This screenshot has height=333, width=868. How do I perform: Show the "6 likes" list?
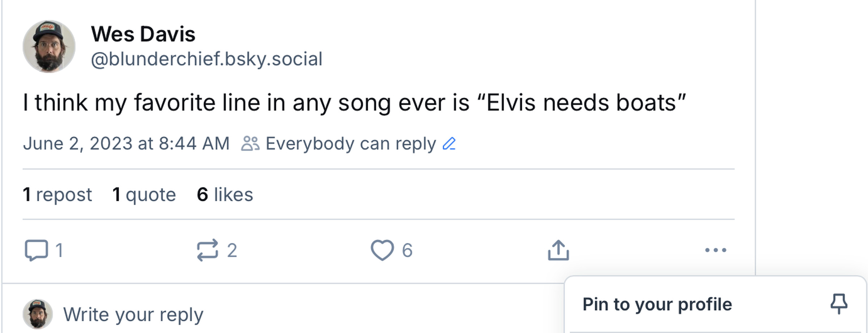[x=225, y=194]
